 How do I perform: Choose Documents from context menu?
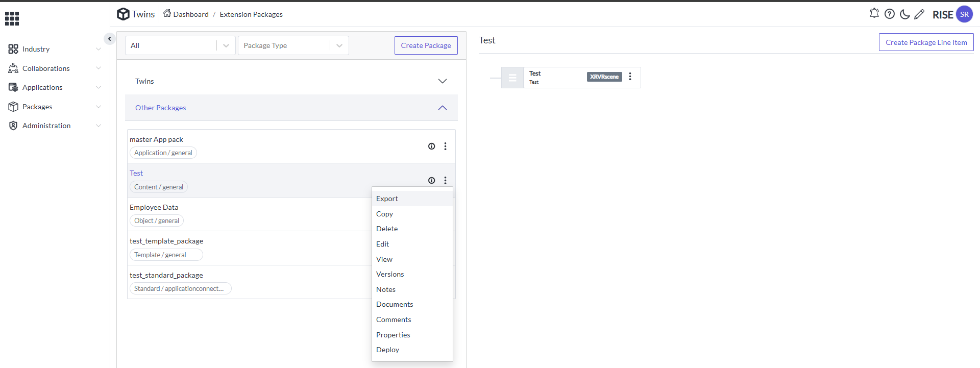412,304
